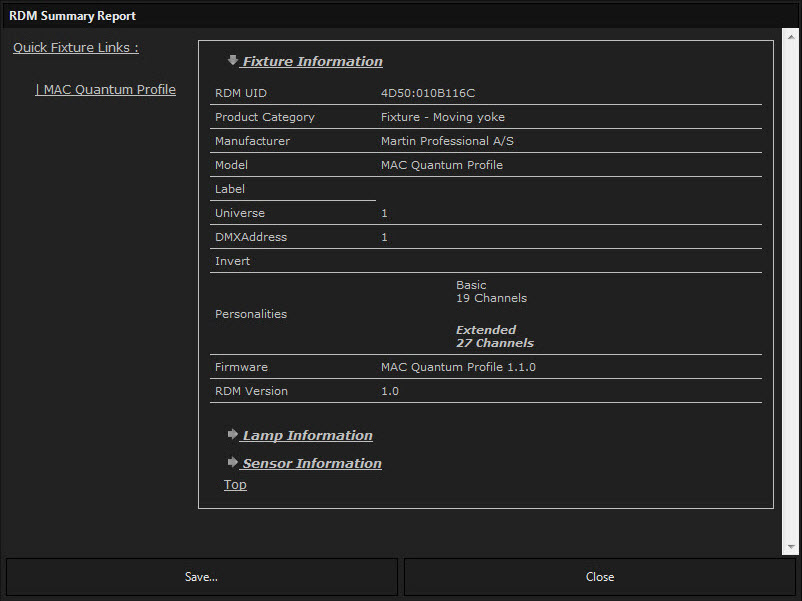Click the scrollbar up arrow
Image resolution: width=802 pixels, height=601 pixels.
pyautogui.click(x=791, y=37)
